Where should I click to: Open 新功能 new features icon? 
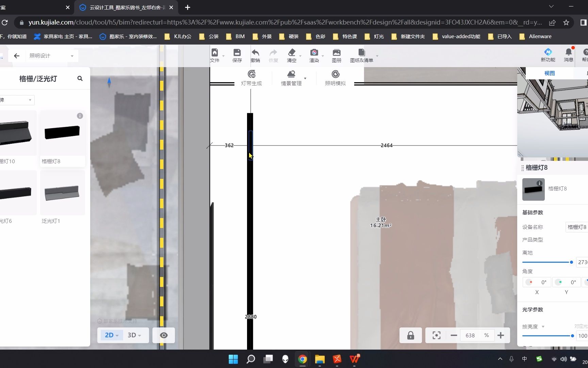[x=548, y=52]
